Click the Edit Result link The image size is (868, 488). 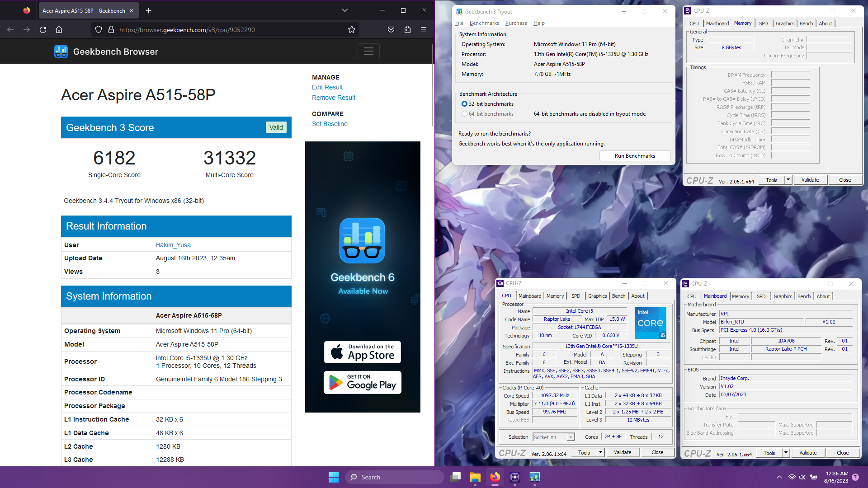(327, 87)
